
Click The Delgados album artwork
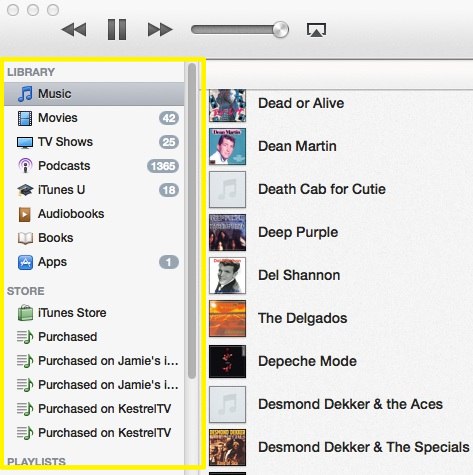227,319
